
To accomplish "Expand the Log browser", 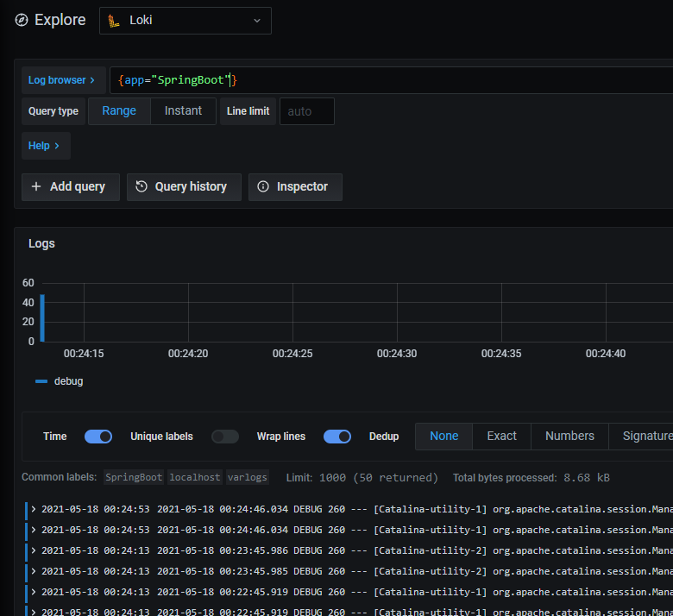I will 64,80.
